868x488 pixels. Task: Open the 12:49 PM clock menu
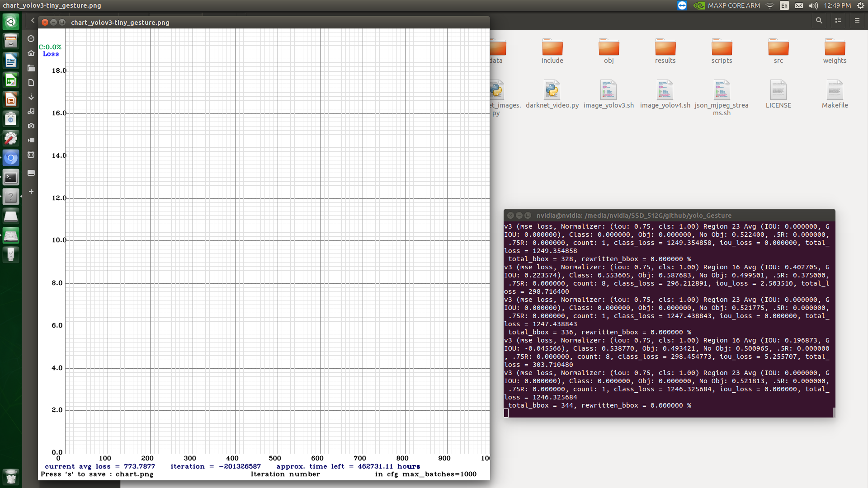(837, 5)
